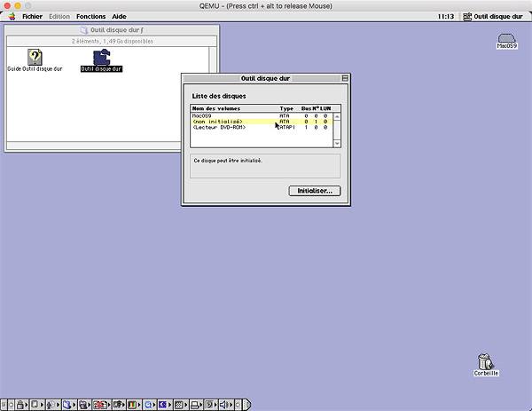
Task: Click the control strip right scroll arrow
Action: (239, 405)
